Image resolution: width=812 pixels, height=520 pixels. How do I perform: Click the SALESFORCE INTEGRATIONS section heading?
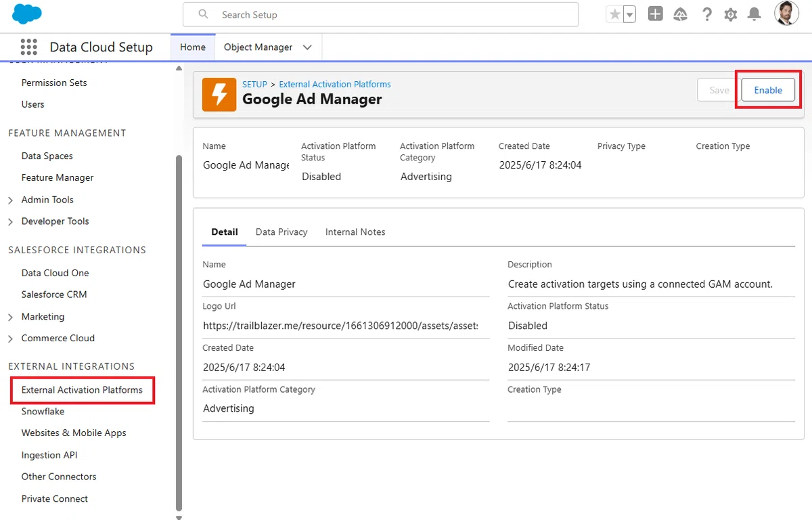pyautogui.click(x=77, y=251)
